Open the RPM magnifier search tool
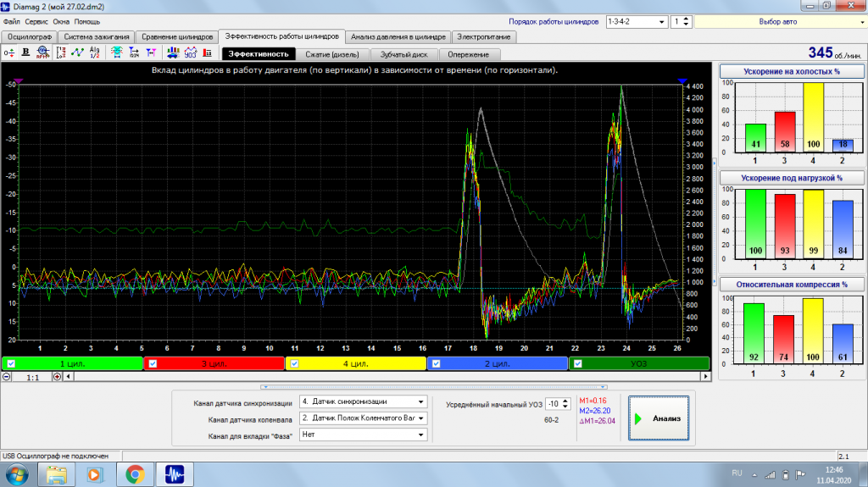This screenshot has height=487, width=868. click(x=42, y=53)
